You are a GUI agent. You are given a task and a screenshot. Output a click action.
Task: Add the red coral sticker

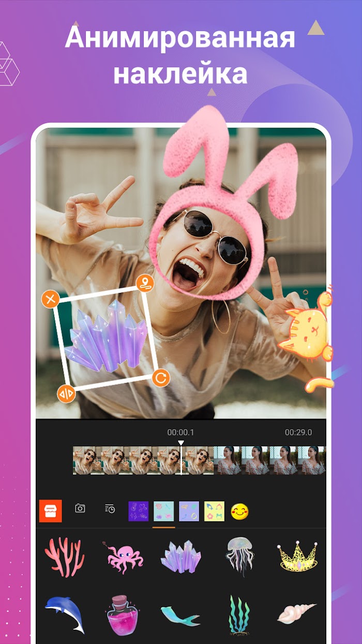65,557
